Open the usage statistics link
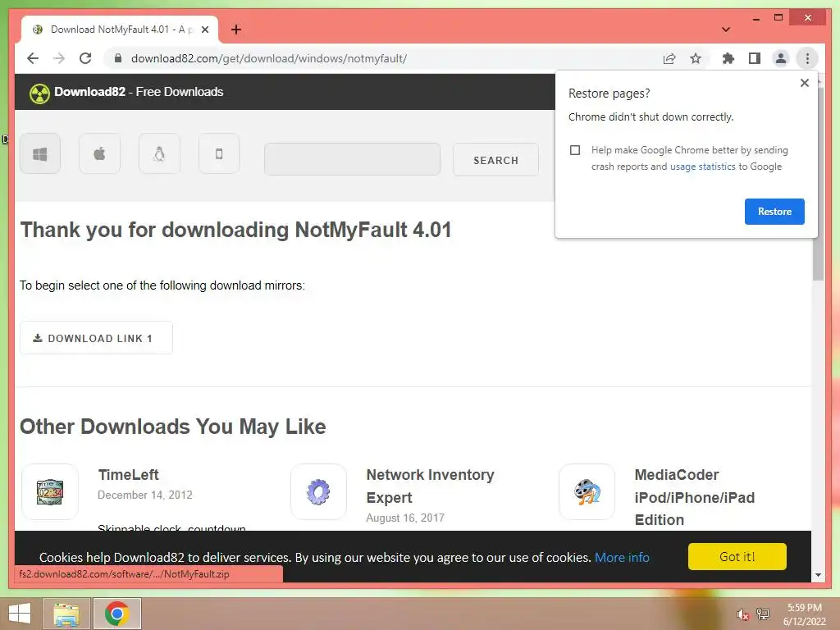Image resolution: width=840 pixels, height=630 pixels. [702, 167]
